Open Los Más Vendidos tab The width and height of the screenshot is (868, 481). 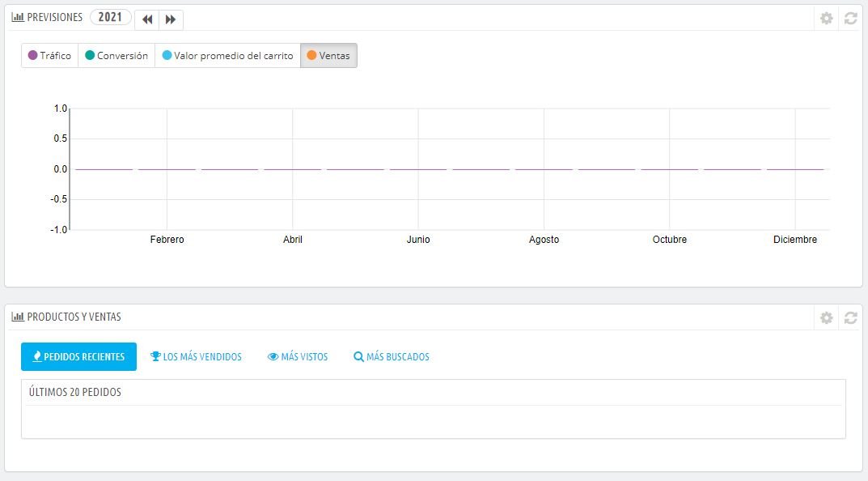pyautogui.click(x=196, y=356)
